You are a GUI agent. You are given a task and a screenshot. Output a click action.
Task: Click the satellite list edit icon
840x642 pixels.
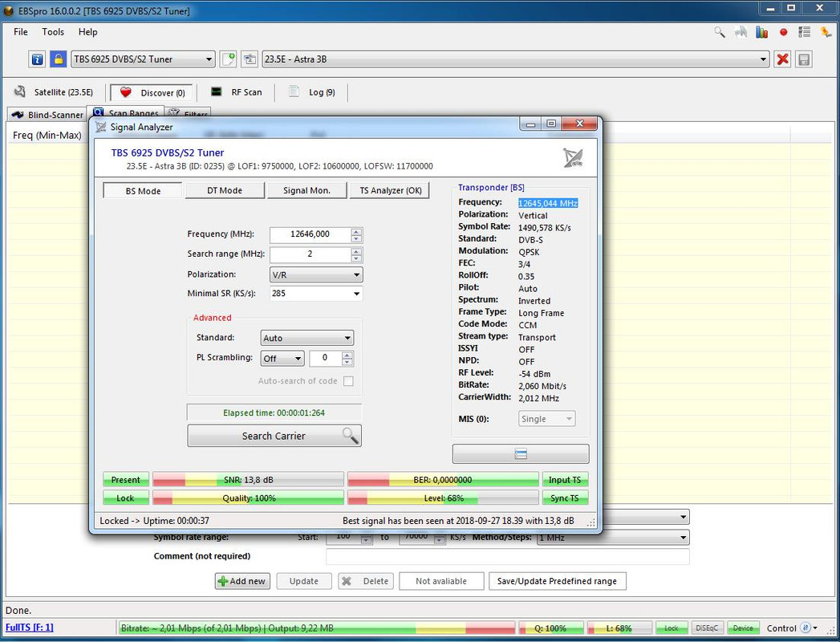(250, 59)
